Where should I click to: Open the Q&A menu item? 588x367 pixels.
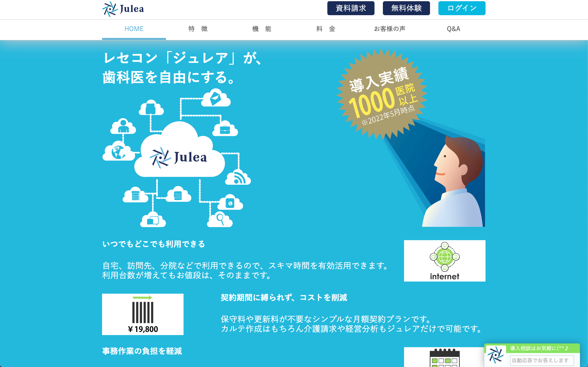[x=453, y=29]
